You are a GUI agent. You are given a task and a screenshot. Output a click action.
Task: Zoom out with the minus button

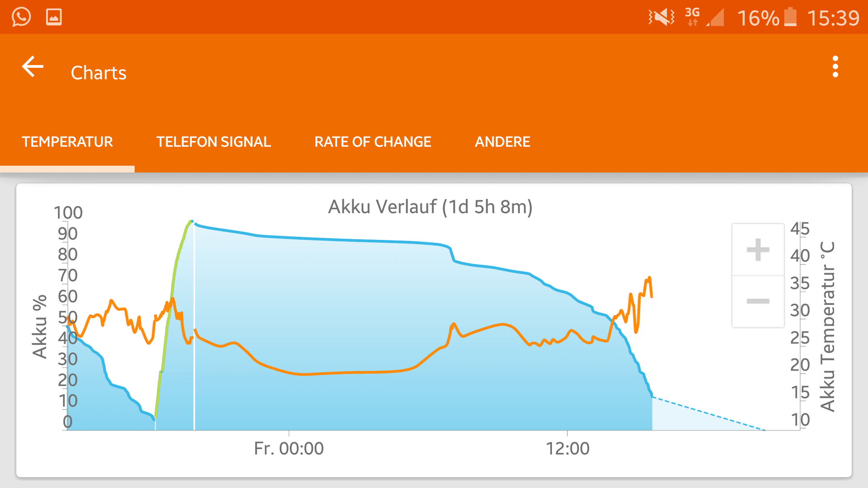758,301
